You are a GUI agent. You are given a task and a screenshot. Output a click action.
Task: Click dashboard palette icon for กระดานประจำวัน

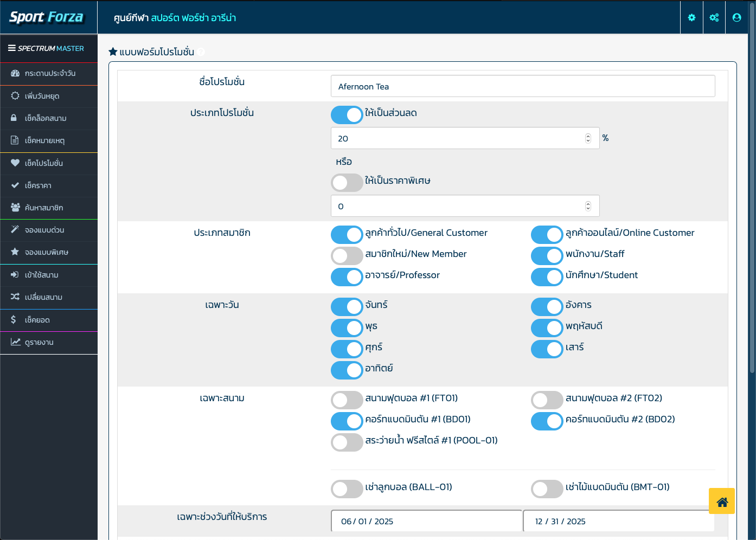(15, 73)
